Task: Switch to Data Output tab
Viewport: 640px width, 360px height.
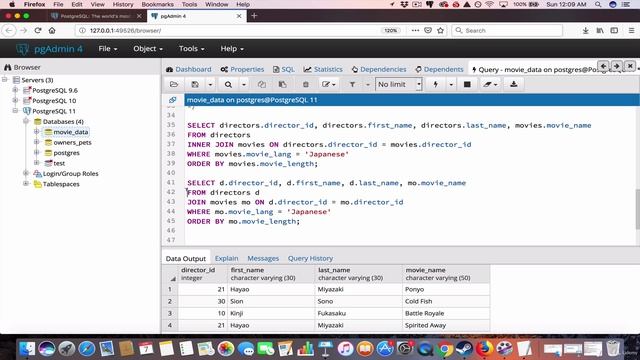Action: click(x=186, y=258)
